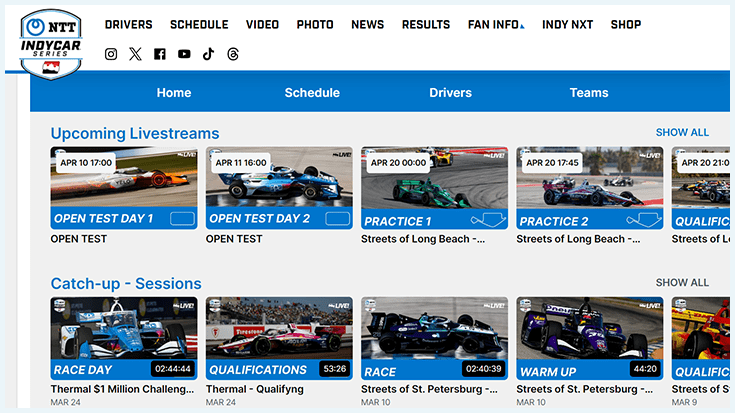This screenshot has width=735, height=413.
Task: Open the IndyCar TikTok page
Action: (x=209, y=54)
